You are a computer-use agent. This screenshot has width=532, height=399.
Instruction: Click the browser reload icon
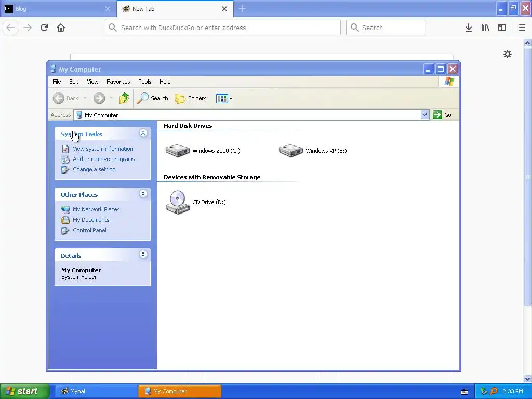45,28
